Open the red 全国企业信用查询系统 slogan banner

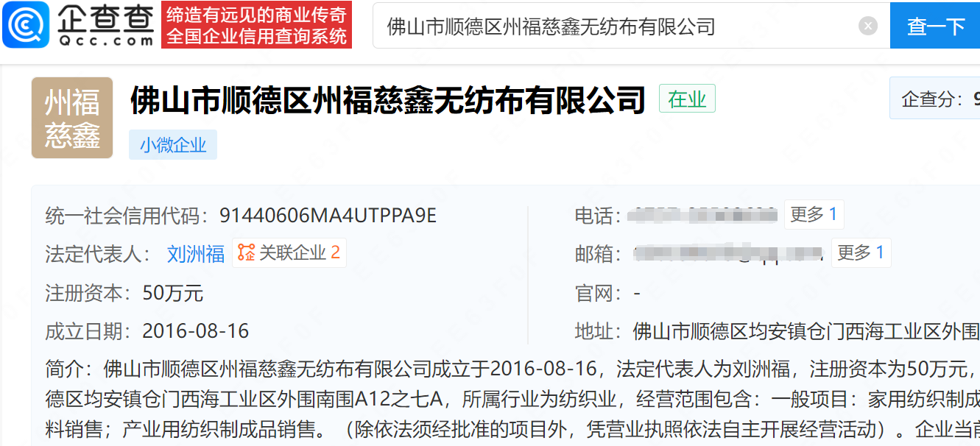(256, 25)
